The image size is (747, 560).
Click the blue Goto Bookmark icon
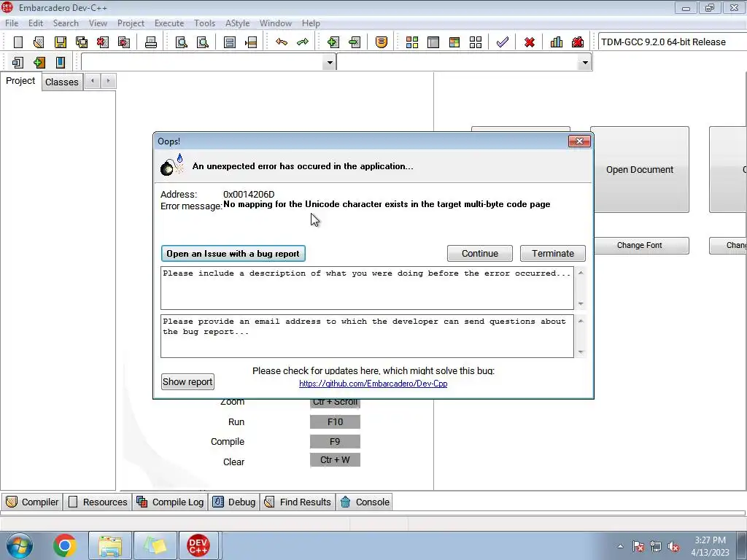pos(61,62)
